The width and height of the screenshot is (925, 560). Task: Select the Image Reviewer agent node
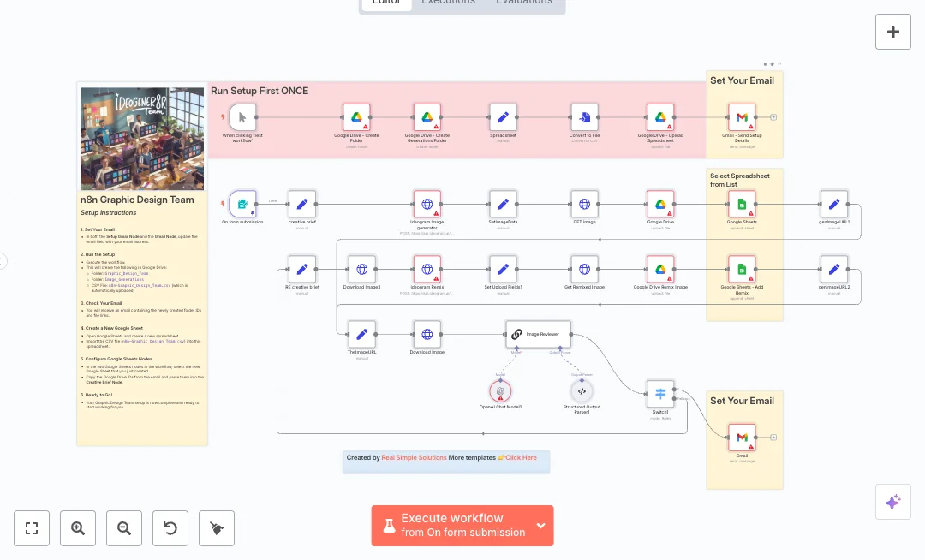pos(538,334)
